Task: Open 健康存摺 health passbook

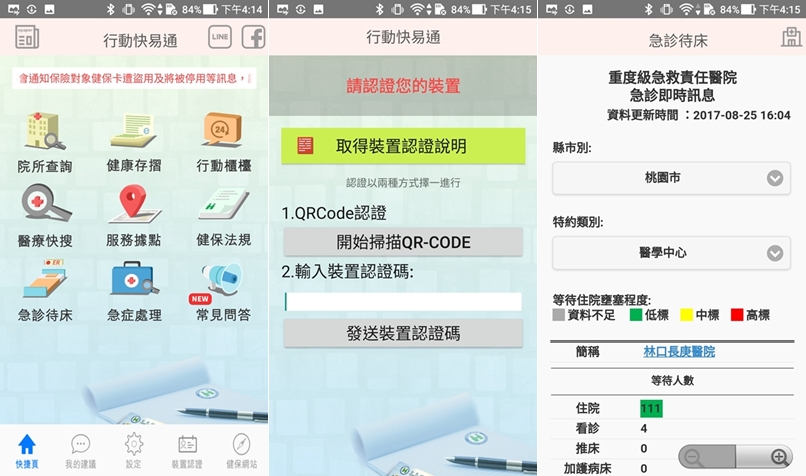Action: [134, 142]
